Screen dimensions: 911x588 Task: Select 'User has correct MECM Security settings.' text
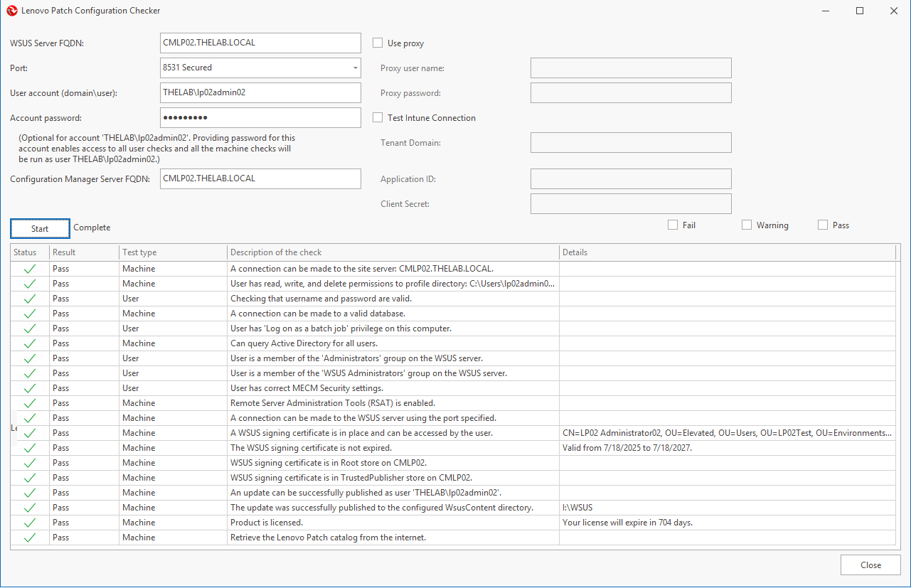pyautogui.click(x=307, y=388)
